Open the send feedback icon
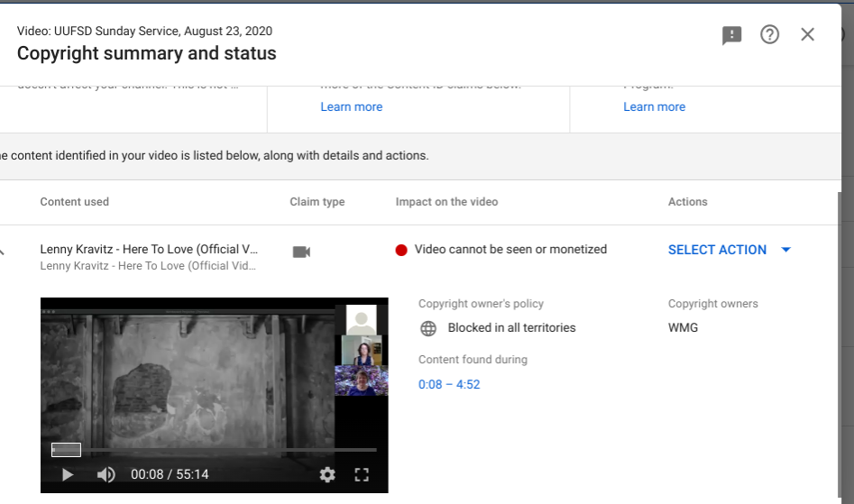The height and width of the screenshot is (504, 854). point(731,35)
